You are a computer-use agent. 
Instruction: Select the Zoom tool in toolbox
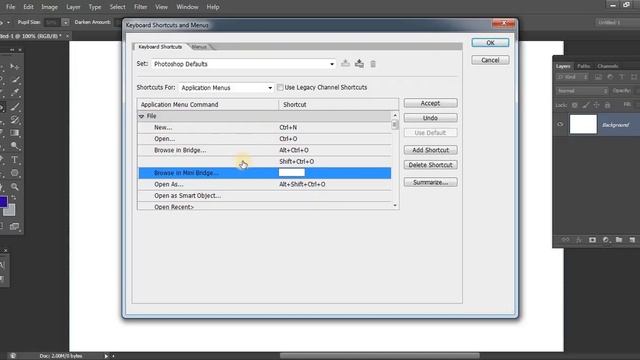[x=15, y=187]
